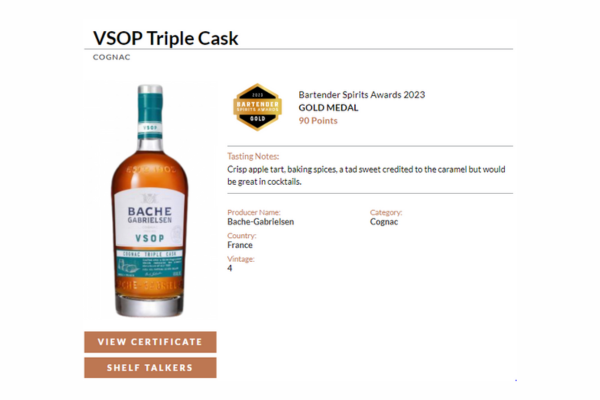Image resolution: width=600 pixels, height=400 pixels.
Task: Select the Country label
Action: 241,235
